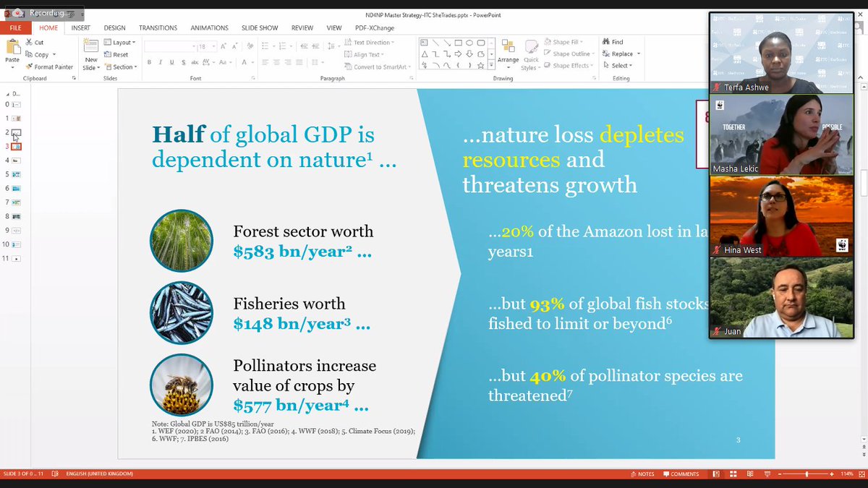
Task: Select the Rectangle shape in gallery
Action: click(x=458, y=43)
